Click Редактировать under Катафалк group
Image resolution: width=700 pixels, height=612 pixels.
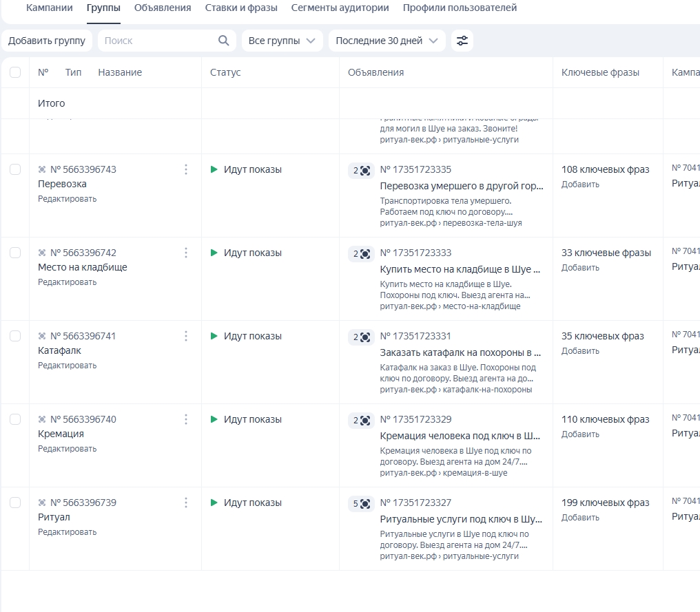click(x=67, y=366)
